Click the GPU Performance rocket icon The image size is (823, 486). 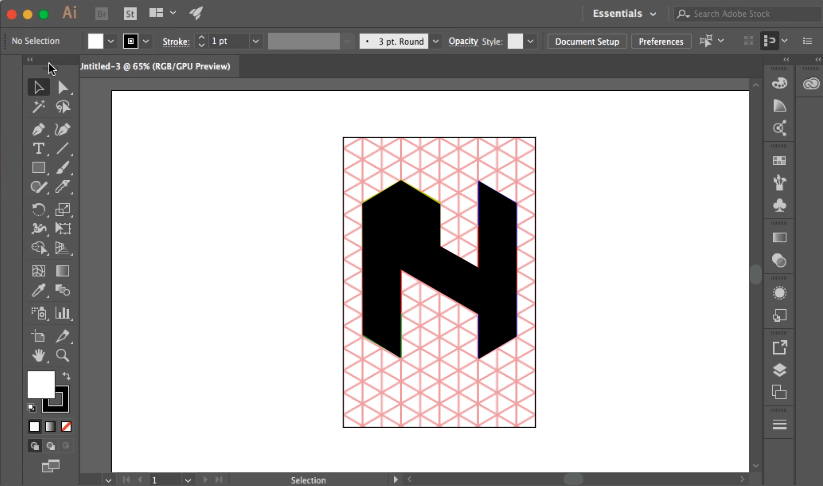coord(196,13)
